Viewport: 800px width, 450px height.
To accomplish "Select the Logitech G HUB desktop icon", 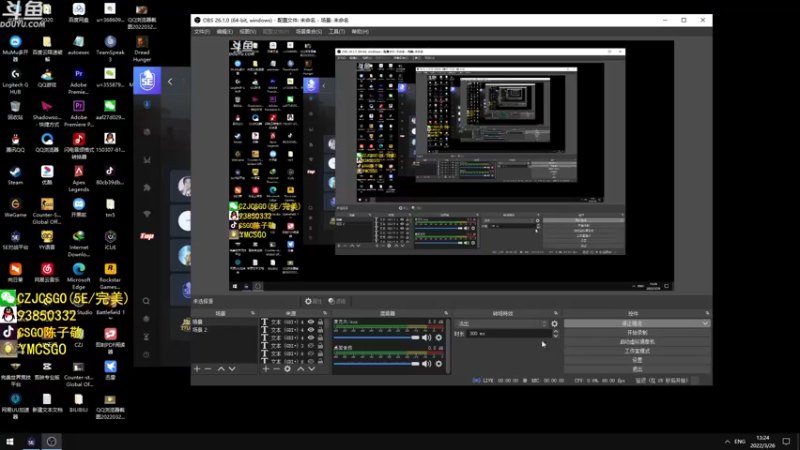I will click(15, 81).
